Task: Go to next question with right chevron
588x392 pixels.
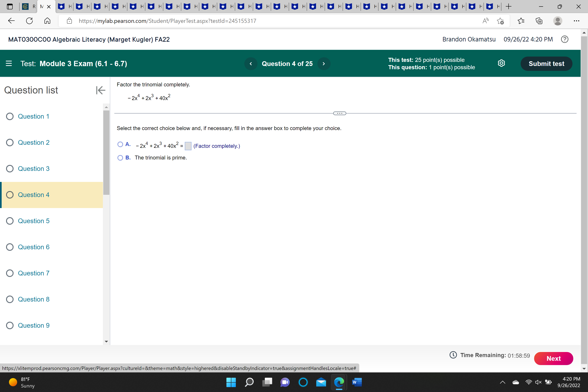Action: pyautogui.click(x=324, y=64)
